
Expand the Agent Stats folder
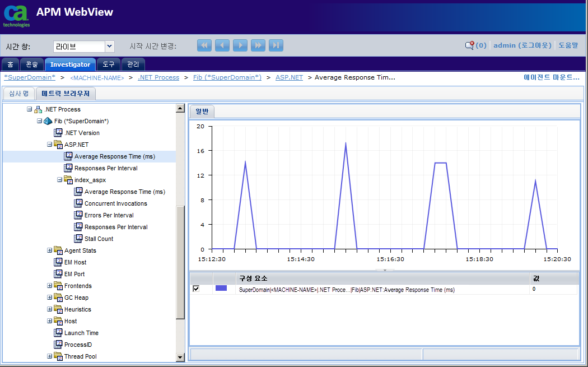click(50, 250)
